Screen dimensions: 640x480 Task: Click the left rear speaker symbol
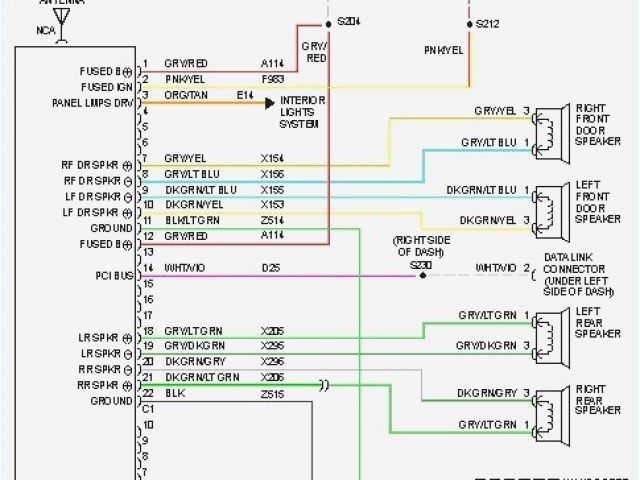548,331
